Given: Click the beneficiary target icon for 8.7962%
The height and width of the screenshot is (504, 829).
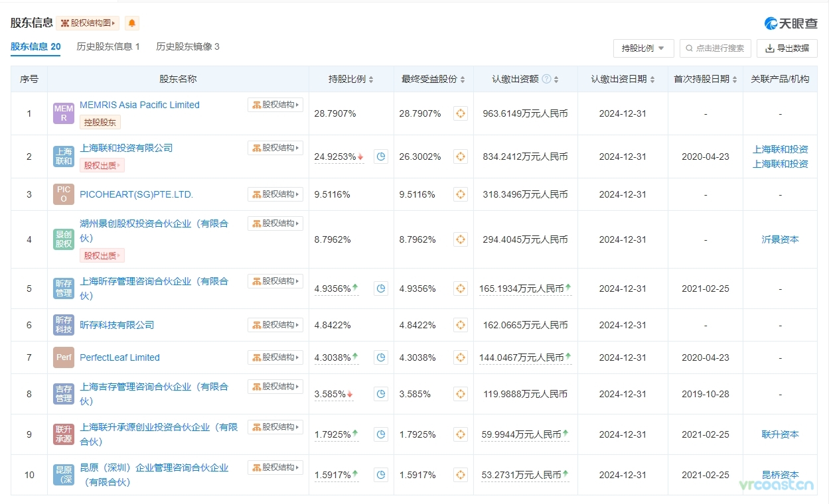Looking at the screenshot, I should 461,239.
